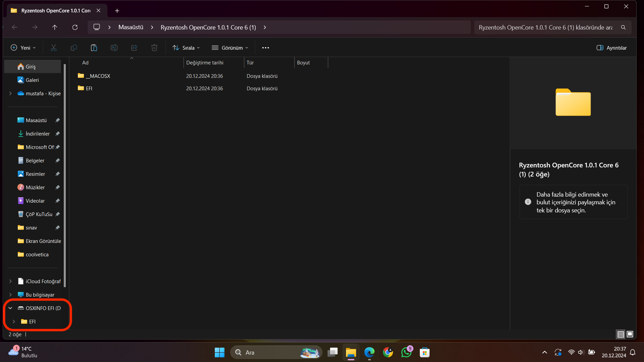The image size is (644, 362).
Task: Click the Share icon in toolbar
Action: [134, 48]
